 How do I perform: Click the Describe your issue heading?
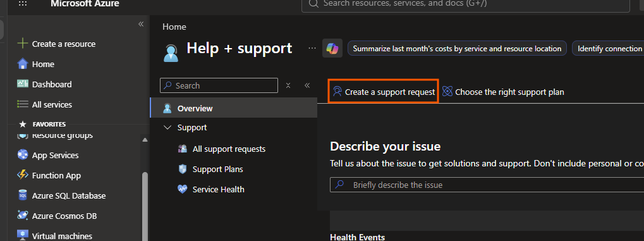point(386,146)
